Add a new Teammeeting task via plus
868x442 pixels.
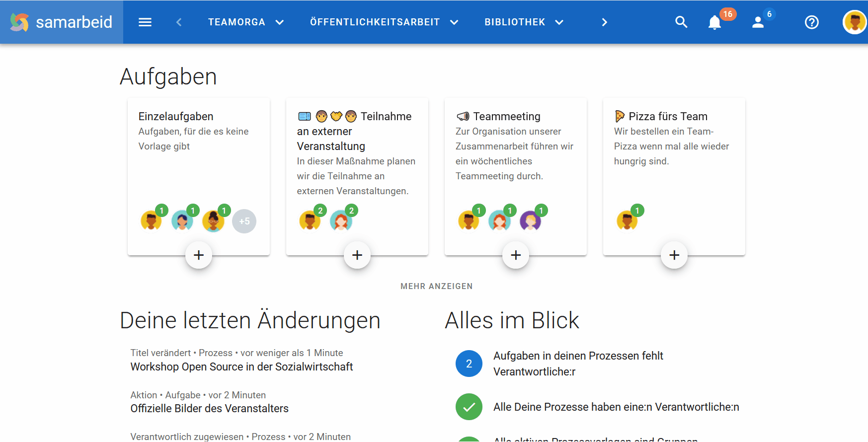[x=516, y=255]
